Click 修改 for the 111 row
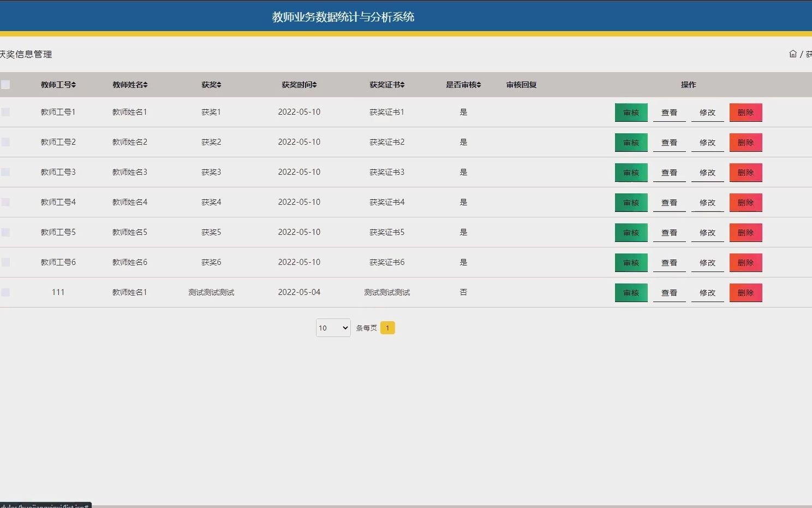 708,293
